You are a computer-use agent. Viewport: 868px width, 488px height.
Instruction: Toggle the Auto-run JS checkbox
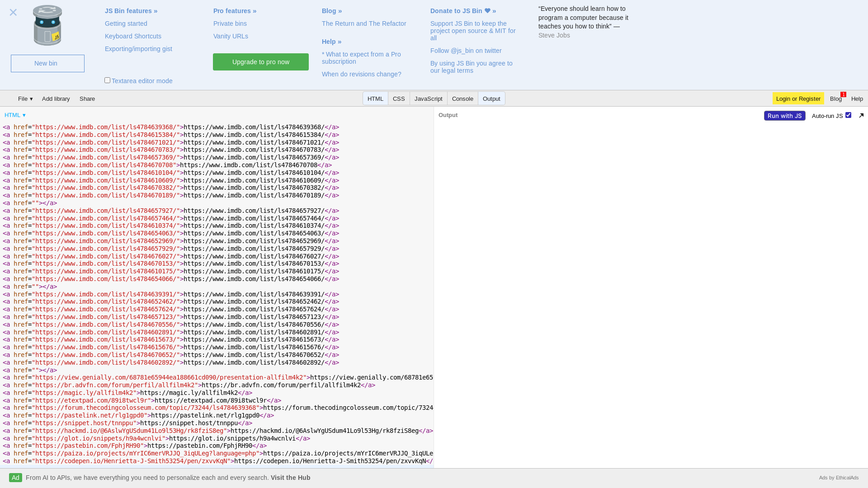(x=848, y=115)
